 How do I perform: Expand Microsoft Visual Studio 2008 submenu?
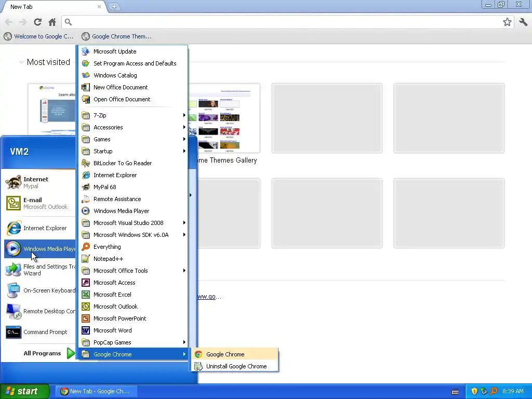(133, 222)
